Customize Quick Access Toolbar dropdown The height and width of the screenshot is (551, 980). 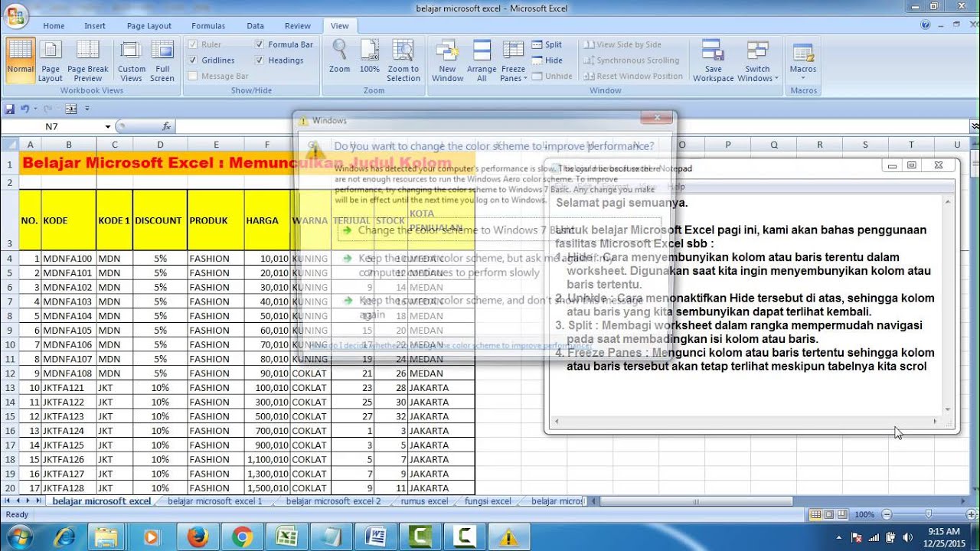pos(87,109)
